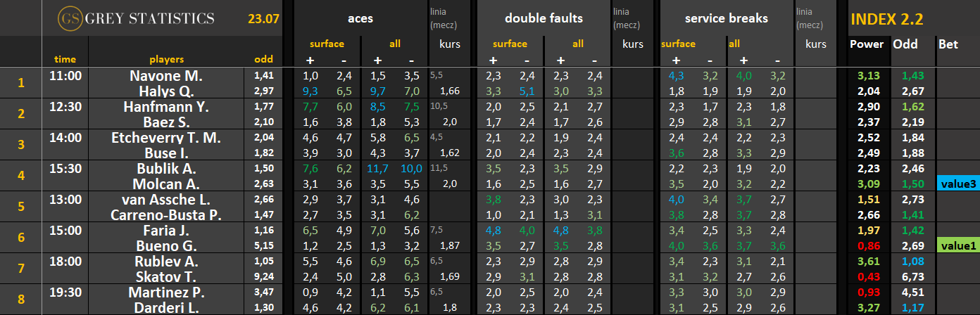Viewport: 980px width, 315px height.
Task: Click Rublev's index odd 1,08
Action: [912, 261]
